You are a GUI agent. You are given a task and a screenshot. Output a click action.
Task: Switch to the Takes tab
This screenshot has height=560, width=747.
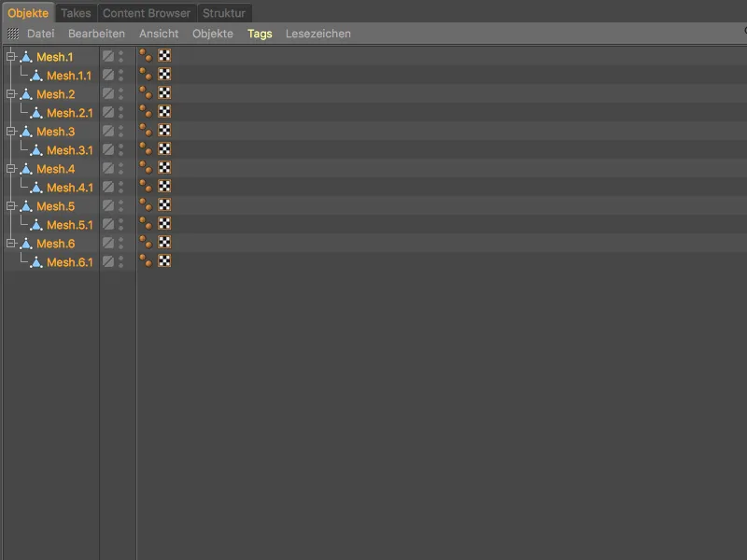[76, 13]
